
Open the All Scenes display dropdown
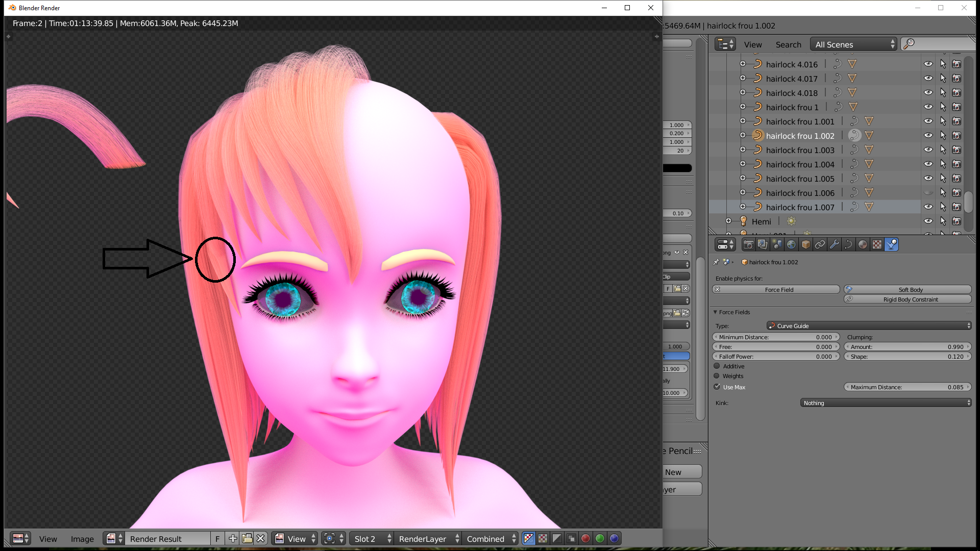tap(853, 44)
